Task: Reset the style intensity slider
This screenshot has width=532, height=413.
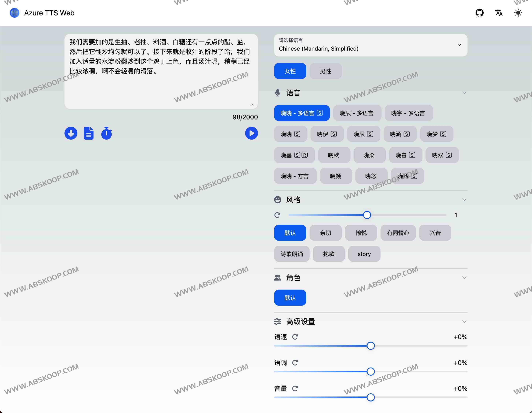Action: point(277,215)
